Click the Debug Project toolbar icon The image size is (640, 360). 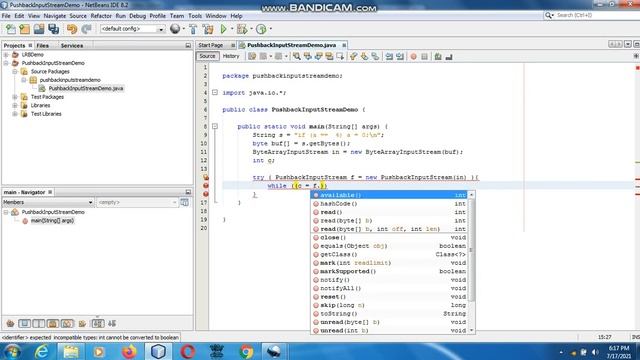pos(242,29)
